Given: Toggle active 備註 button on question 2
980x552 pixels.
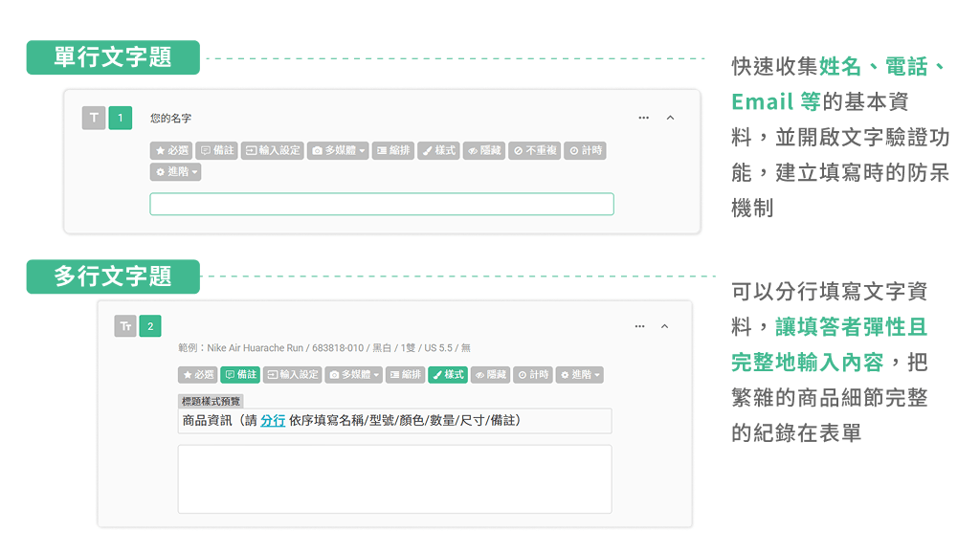Looking at the screenshot, I should pos(240,375).
